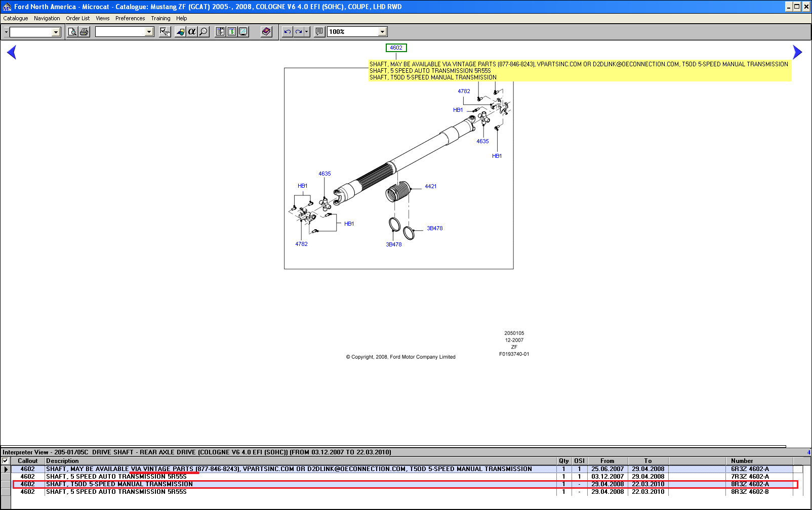
Task: Open the Help menu
Action: (x=182, y=18)
